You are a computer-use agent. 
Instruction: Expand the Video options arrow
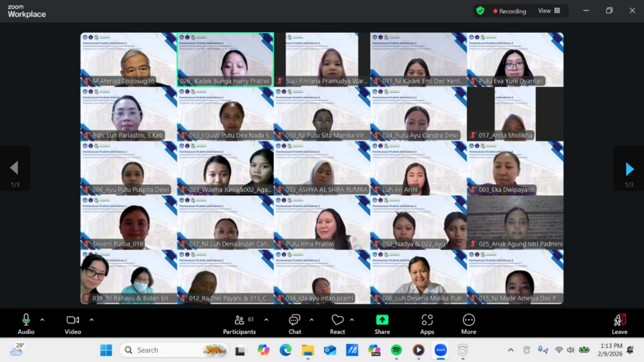[91, 319]
